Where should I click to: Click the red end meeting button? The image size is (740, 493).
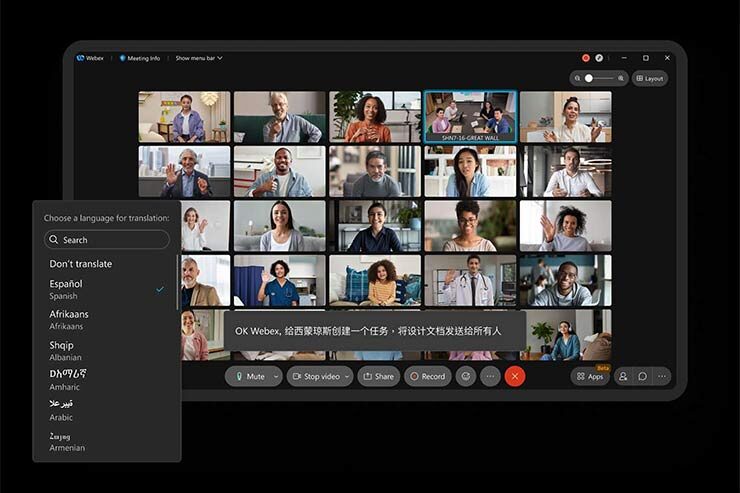515,376
